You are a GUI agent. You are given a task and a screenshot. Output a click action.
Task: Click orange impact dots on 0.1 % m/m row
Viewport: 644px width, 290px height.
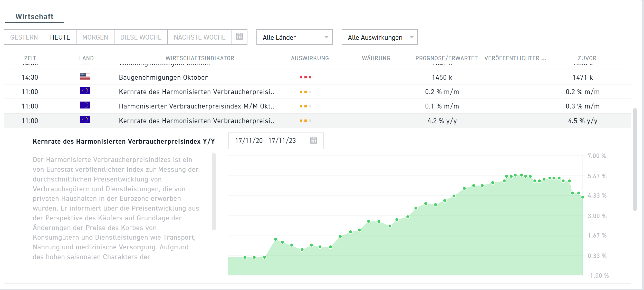click(305, 106)
